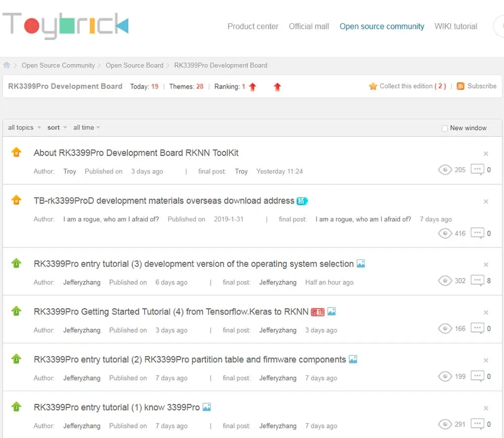504x438 pixels.
Task: Click image attachment icon on entry tutorial (3)
Action: pos(361,264)
